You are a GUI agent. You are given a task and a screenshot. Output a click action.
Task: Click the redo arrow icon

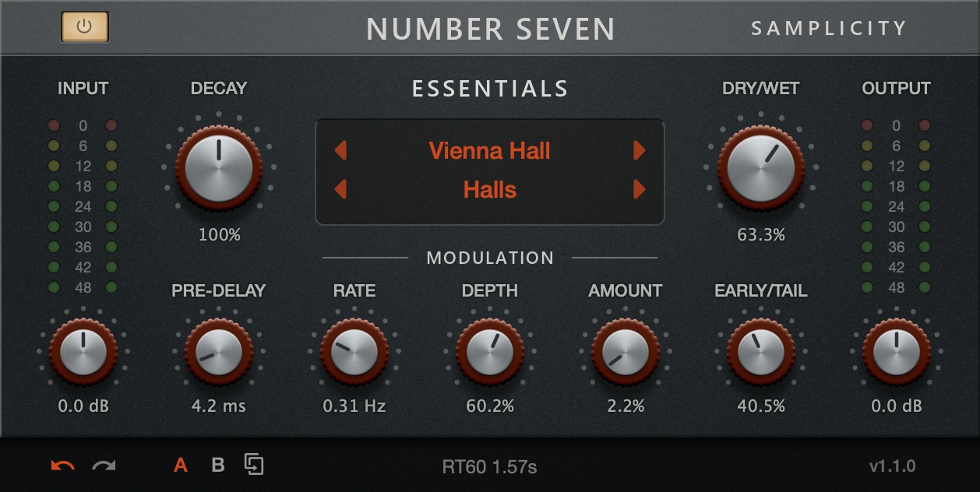point(104,466)
